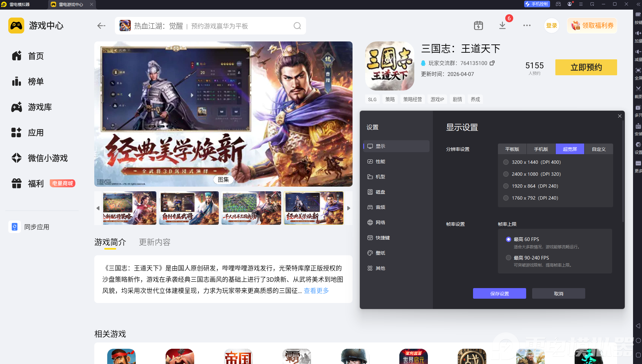The height and width of the screenshot is (364, 642).
Task: Choose the 最高 90-240 FPS option
Action: click(x=508, y=258)
